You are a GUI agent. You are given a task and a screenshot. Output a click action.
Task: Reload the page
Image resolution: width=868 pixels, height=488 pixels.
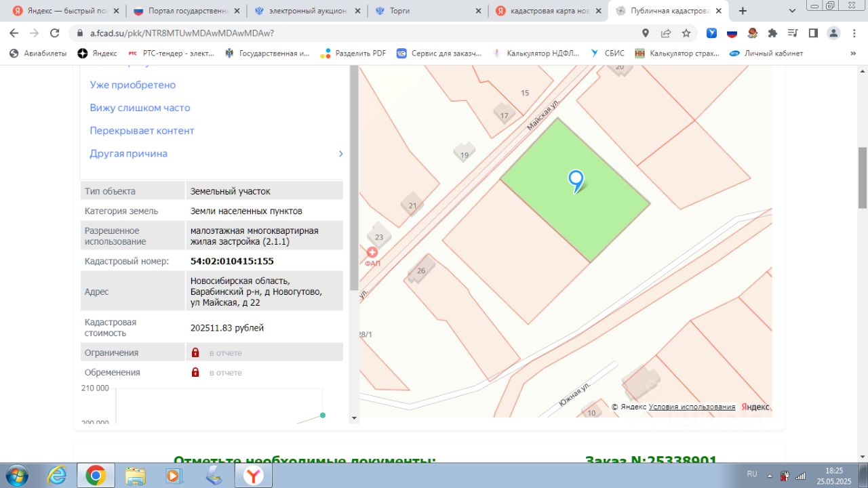point(55,33)
